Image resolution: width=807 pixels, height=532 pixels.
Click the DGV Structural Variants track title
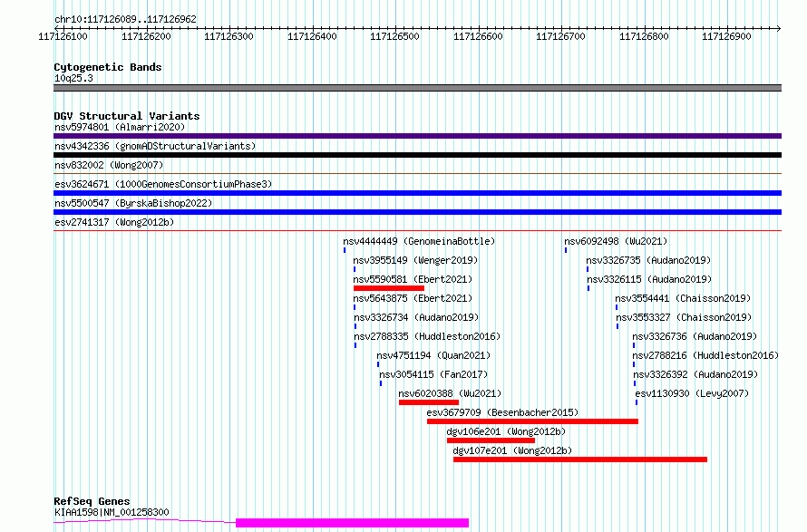tap(127, 116)
